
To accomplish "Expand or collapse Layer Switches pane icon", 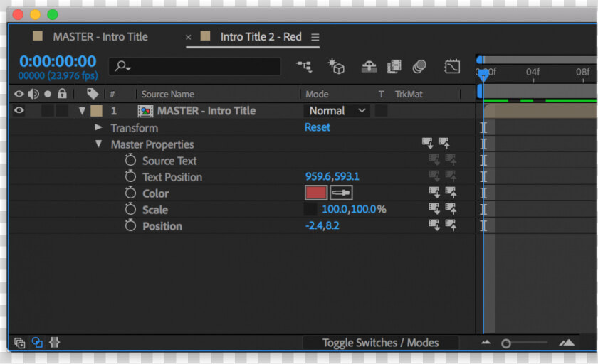I will (x=19, y=343).
